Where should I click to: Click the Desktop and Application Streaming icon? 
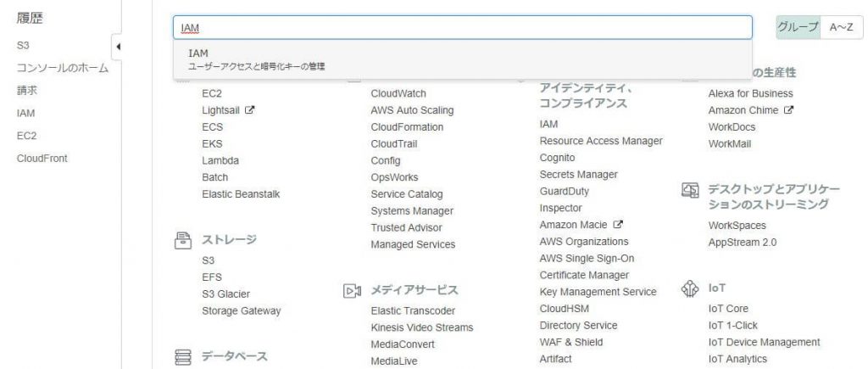point(690,190)
